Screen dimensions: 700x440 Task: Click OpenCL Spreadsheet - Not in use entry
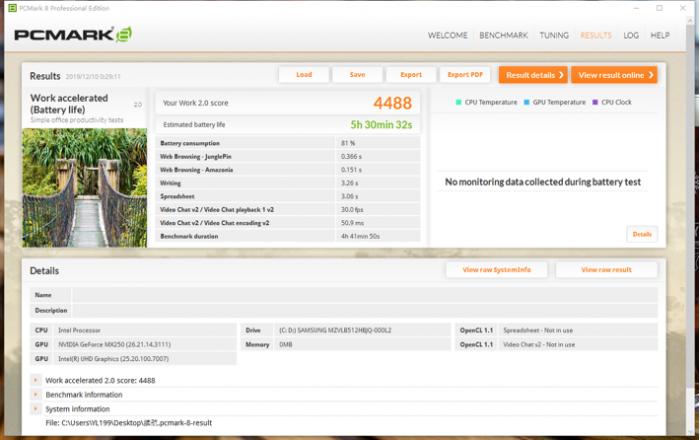(538, 330)
